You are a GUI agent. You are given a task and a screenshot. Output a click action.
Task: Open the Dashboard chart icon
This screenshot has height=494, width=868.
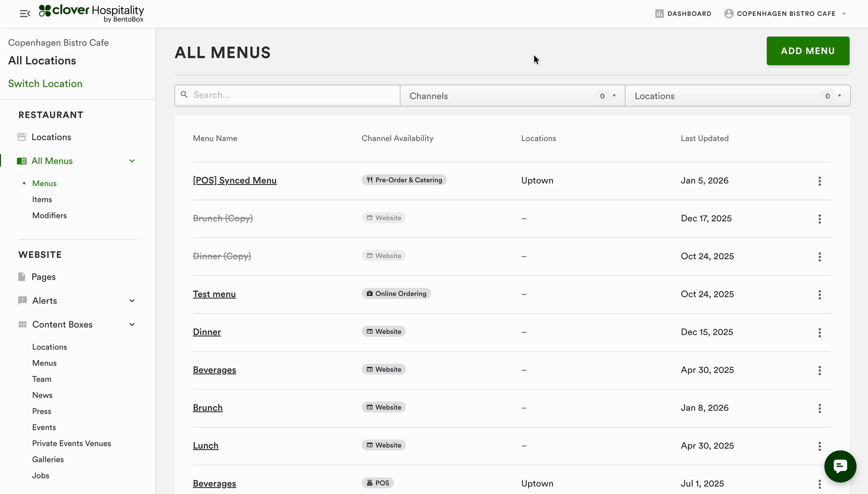tap(659, 14)
